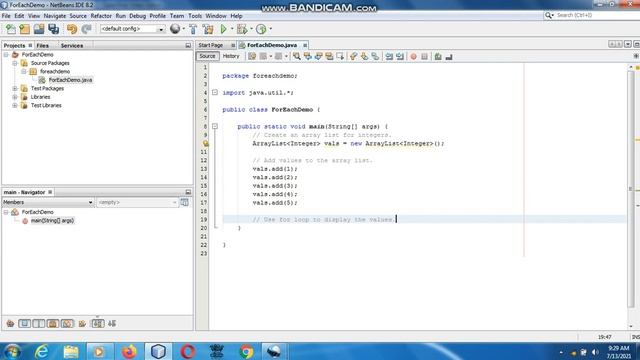Click the Debug Project icon
The image size is (640, 360).
(242, 29)
